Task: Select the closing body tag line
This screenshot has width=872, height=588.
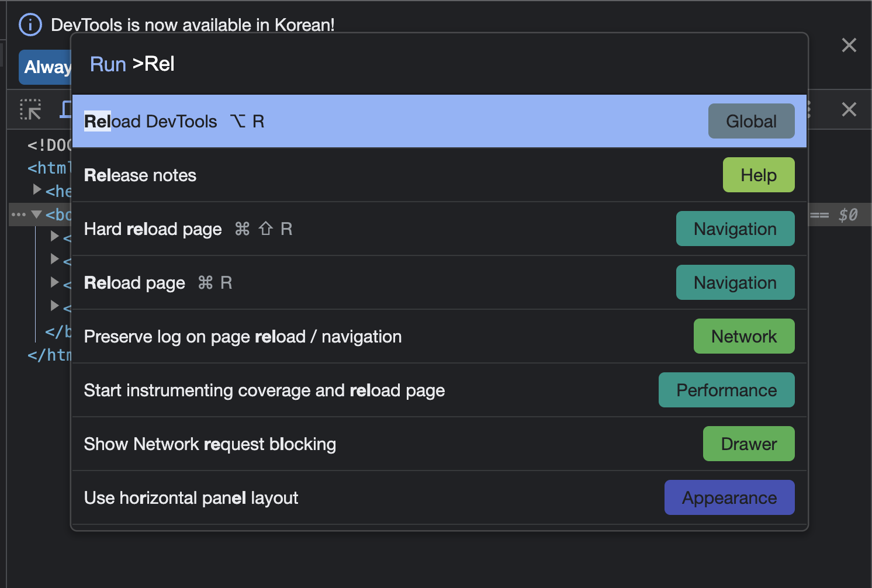Action: [x=58, y=332]
